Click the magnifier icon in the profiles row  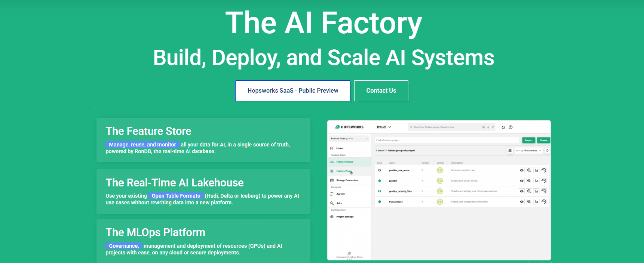coord(529,181)
